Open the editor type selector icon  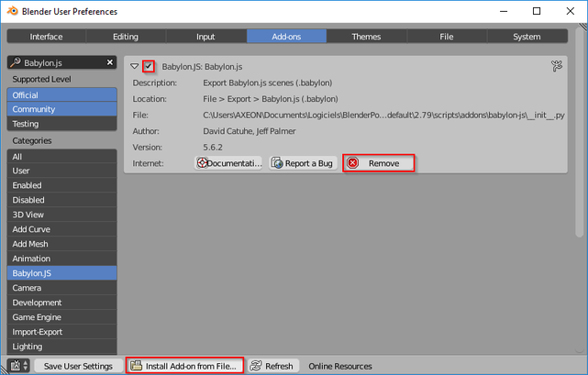(x=18, y=366)
